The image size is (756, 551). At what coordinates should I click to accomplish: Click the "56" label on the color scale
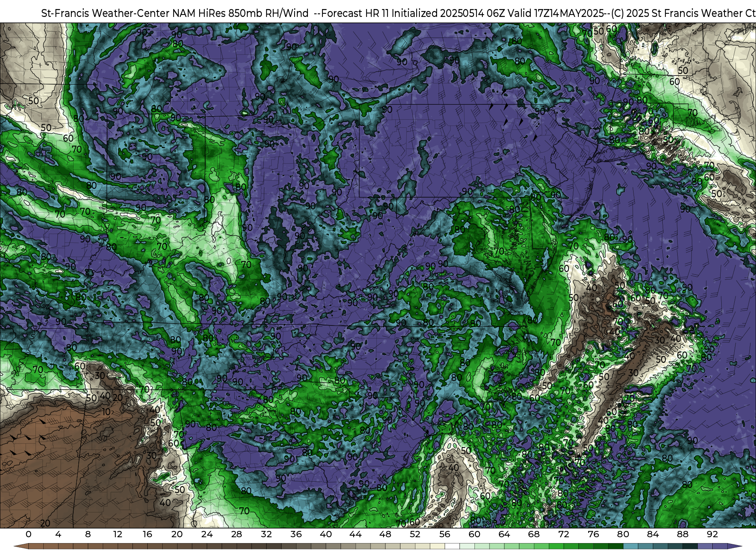click(445, 534)
